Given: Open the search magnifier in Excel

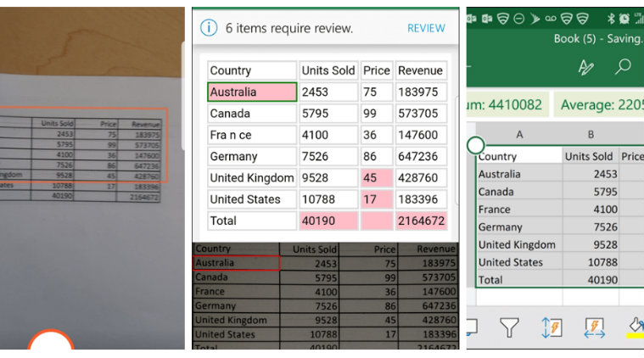Looking at the screenshot, I should click(624, 66).
